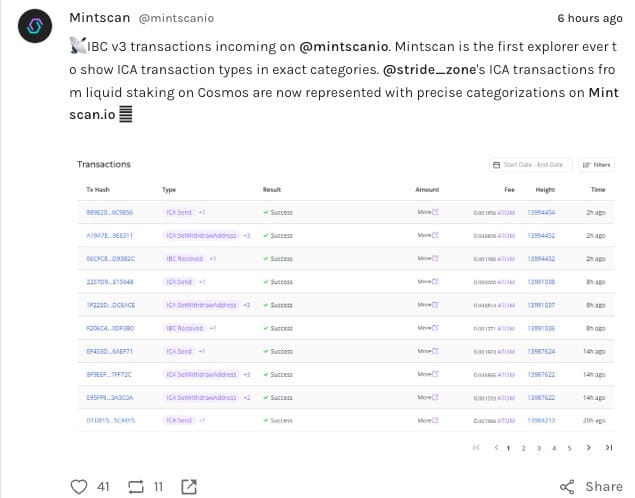635x498 pixels.
Task: Select page 5 of transactions
Action: pyautogui.click(x=569, y=448)
